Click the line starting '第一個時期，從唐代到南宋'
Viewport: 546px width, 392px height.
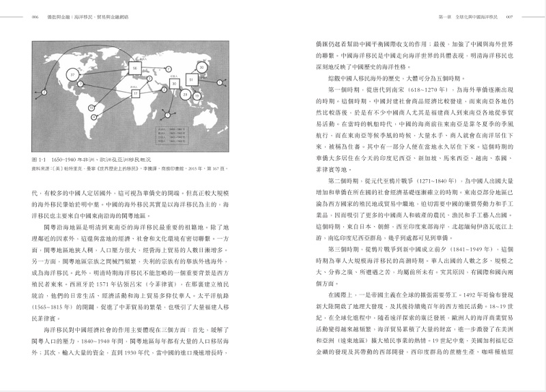(x=420, y=90)
